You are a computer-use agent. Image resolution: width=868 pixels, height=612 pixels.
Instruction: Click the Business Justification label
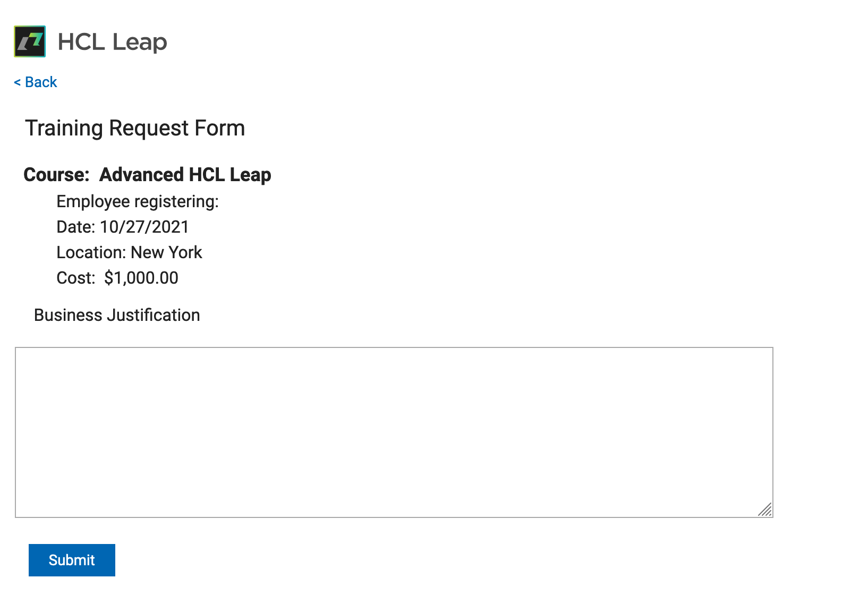tap(117, 315)
